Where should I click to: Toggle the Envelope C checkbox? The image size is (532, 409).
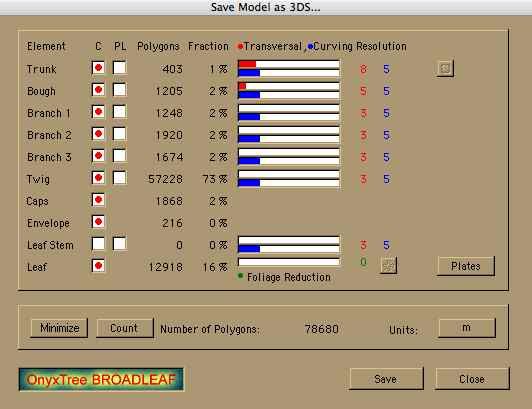(98, 222)
